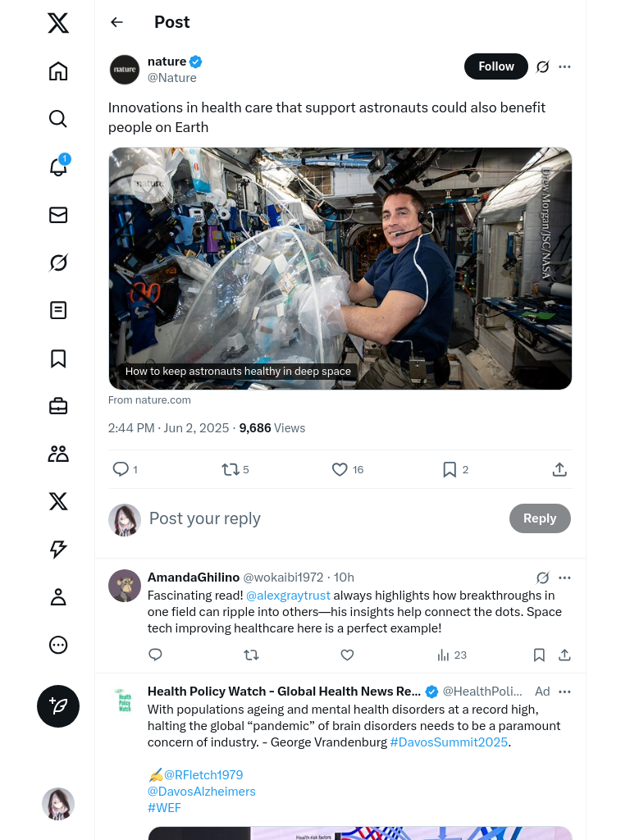The width and height of the screenshot is (630, 840).
Task: Follow the nature account
Action: pos(495,66)
